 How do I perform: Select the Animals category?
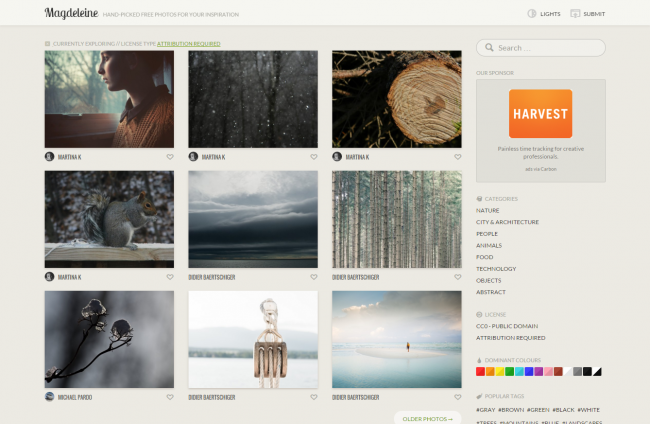coord(489,245)
